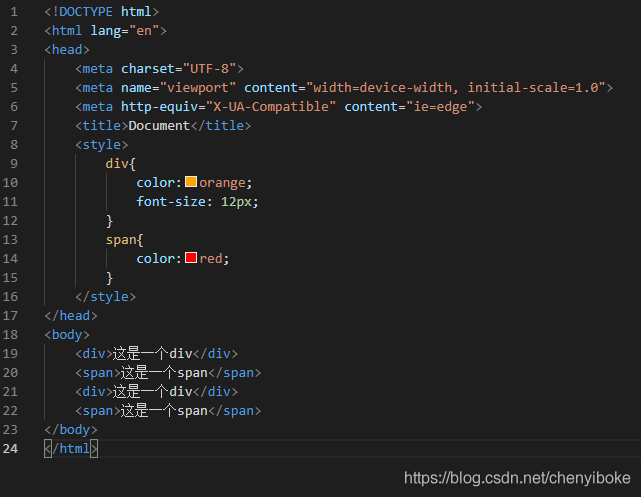Image resolution: width=641 pixels, height=497 pixels.
Task: Click the opening body tag on line 18
Action: (x=67, y=335)
